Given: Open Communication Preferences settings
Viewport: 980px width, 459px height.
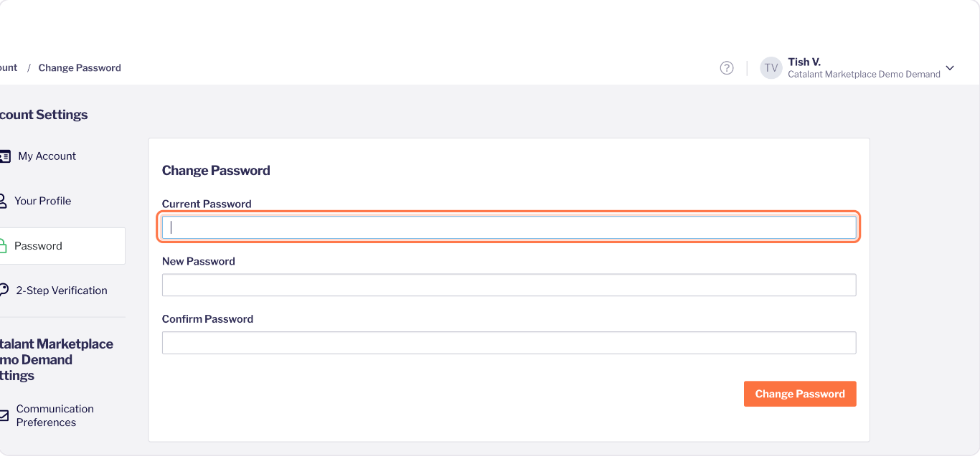Looking at the screenshot, I should (55, 415).
